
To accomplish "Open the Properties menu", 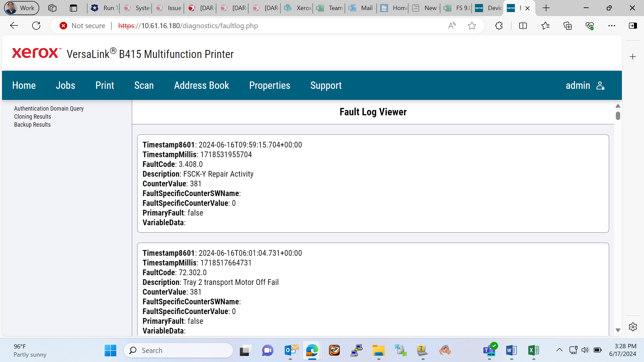I will (270, 85).
